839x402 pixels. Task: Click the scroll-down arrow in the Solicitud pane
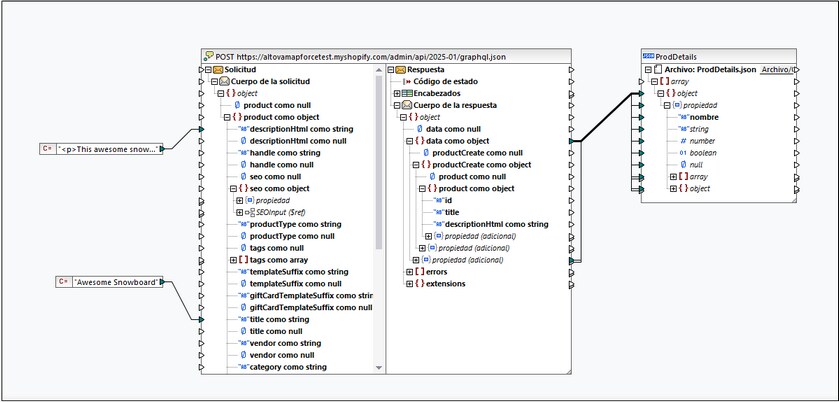pos(379,368)
